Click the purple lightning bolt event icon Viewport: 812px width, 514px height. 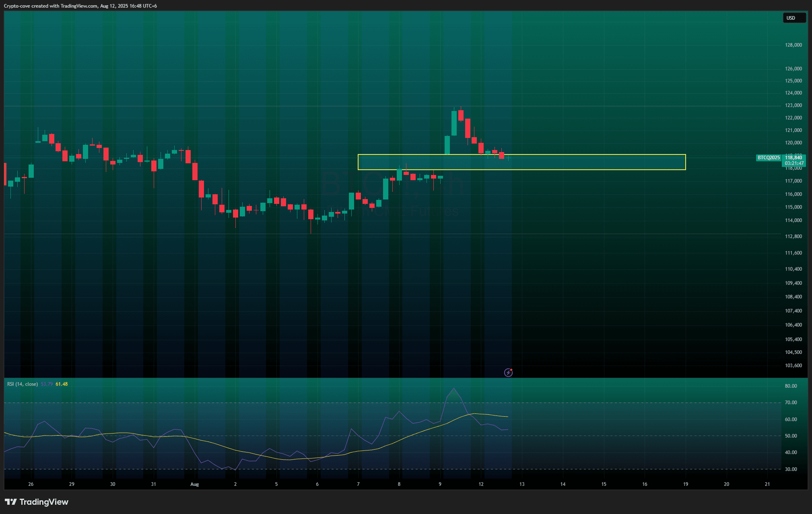coord(508,372)
